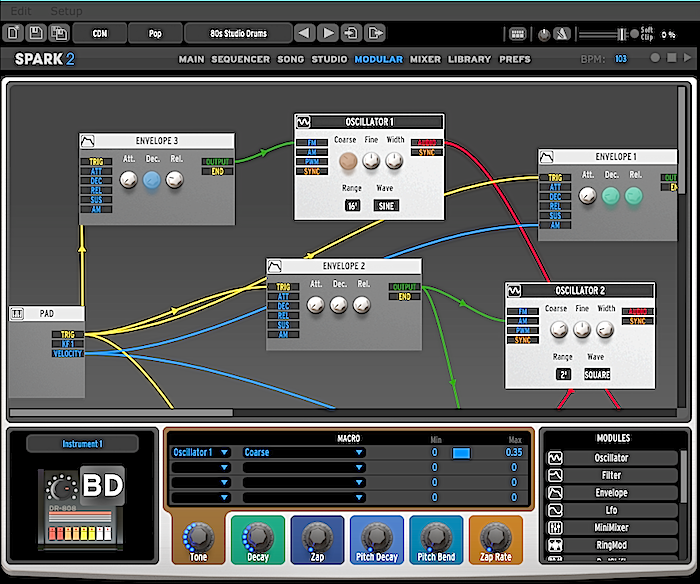Click the metronome icon in top bar
The image size is (700, 584).
562,33
